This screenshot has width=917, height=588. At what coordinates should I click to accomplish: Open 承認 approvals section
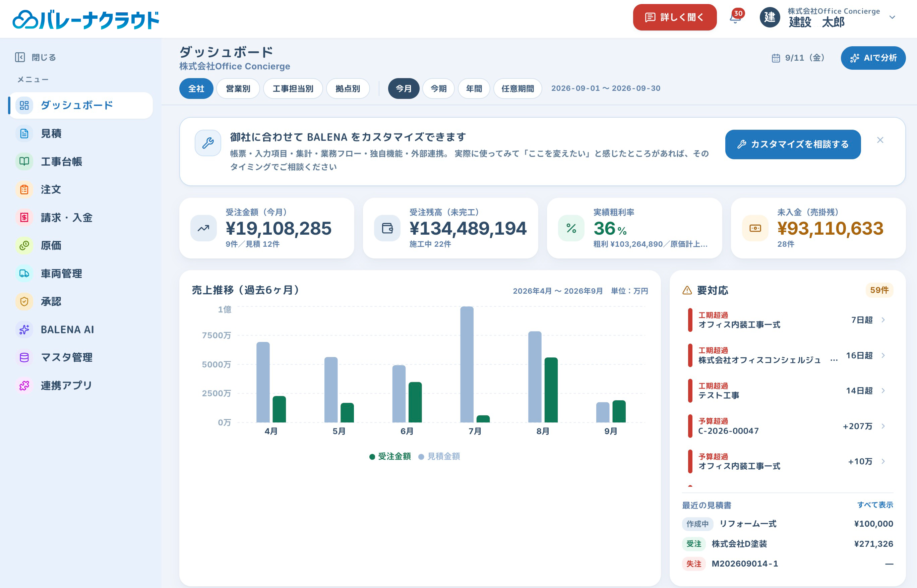[81, 301]
